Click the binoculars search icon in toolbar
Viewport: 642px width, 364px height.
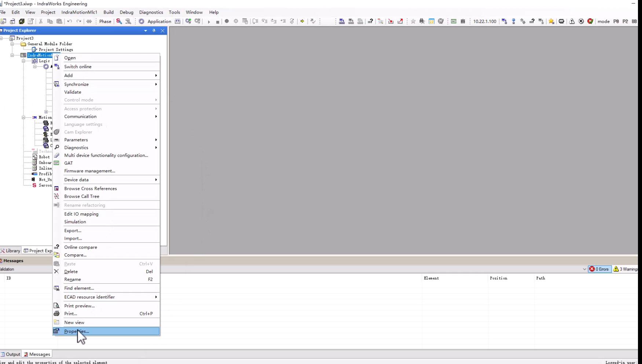[422, 21]
